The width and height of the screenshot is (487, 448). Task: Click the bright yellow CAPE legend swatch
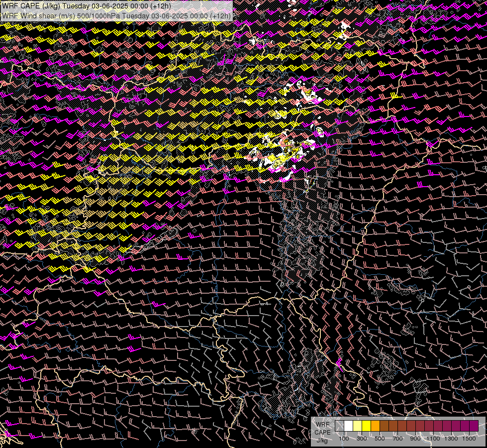click(367, 426)
